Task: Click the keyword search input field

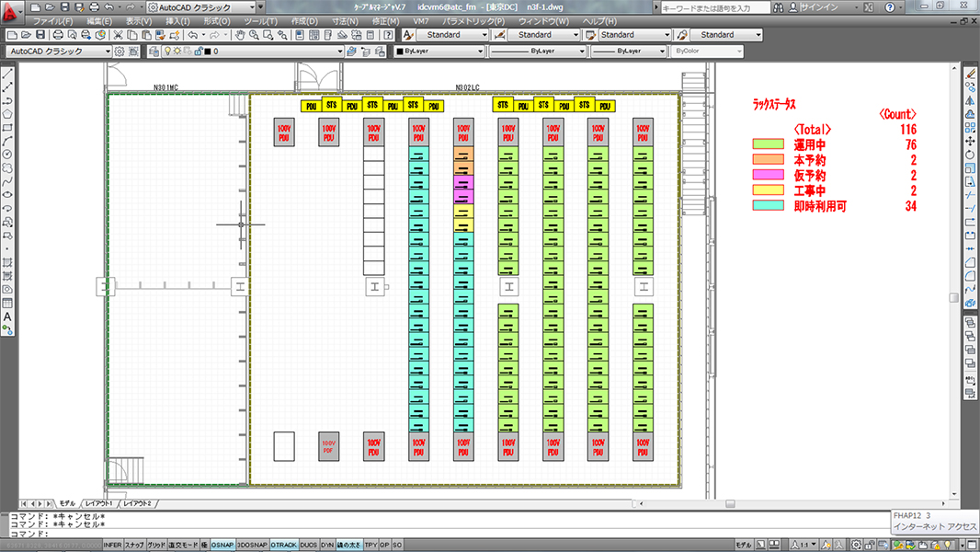Action: coord(710,7)
